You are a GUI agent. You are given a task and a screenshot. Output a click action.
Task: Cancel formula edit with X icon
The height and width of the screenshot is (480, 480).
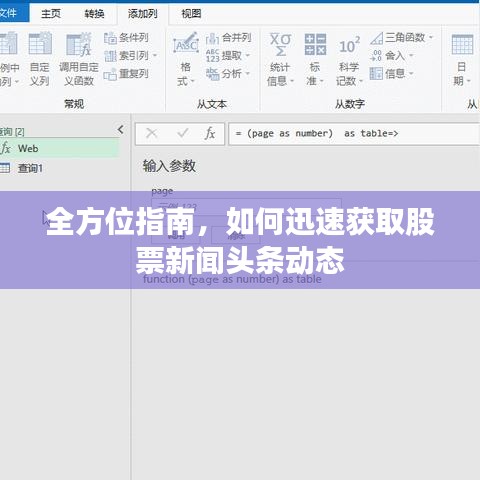pos(152,133)
